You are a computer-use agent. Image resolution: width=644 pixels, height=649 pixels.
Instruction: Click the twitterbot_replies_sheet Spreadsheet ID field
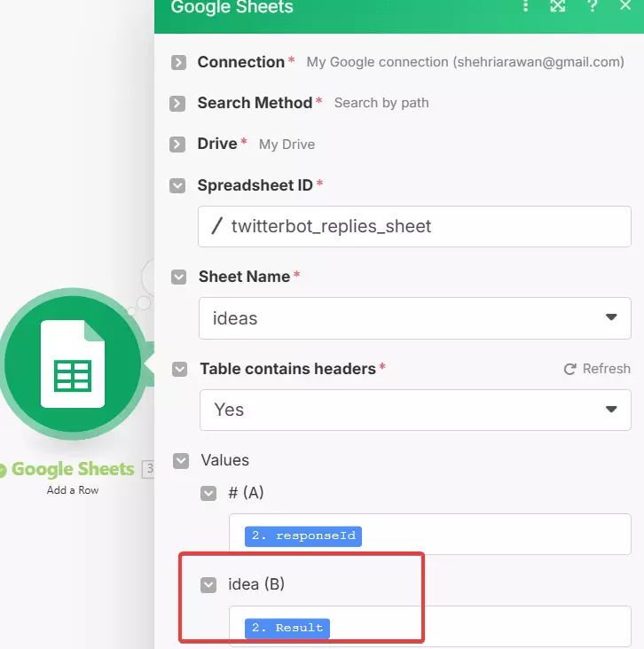[414, 226]
